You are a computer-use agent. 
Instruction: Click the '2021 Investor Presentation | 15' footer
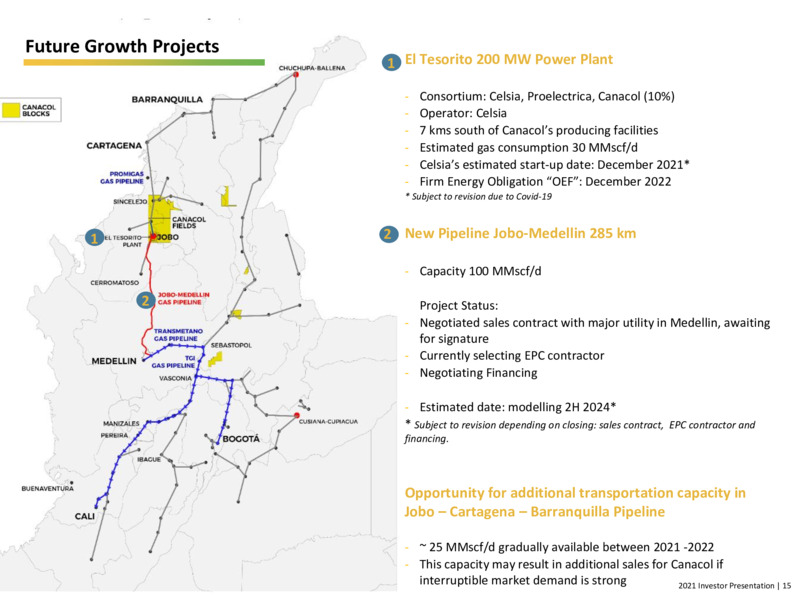pos(734,586)
